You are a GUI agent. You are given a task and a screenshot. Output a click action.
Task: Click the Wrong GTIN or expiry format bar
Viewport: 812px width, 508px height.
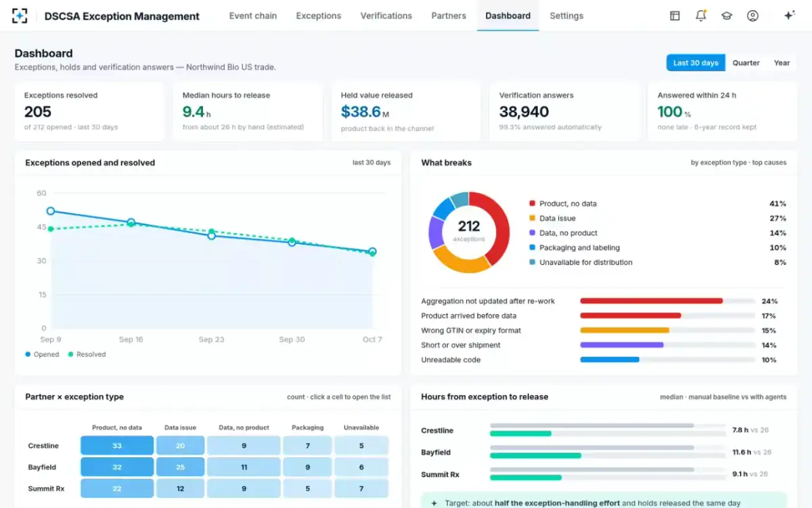625,331
